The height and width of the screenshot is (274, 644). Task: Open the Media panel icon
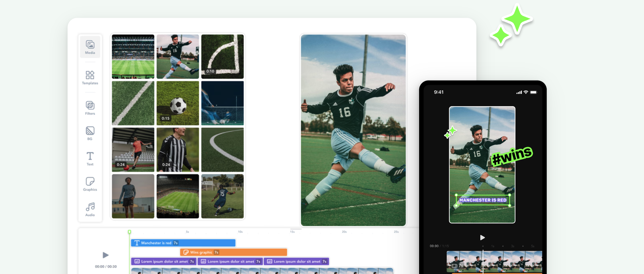90,47
